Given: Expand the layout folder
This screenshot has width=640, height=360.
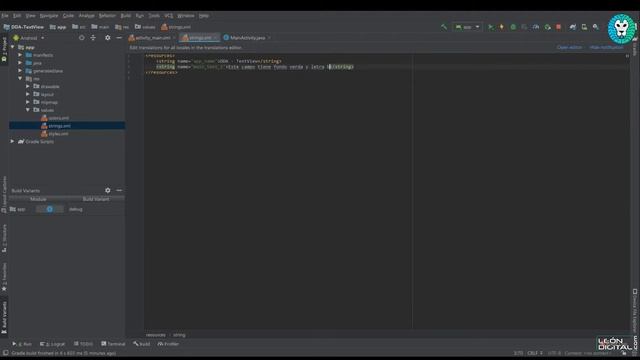Looking at the screenshot, I should click(28, 94).
